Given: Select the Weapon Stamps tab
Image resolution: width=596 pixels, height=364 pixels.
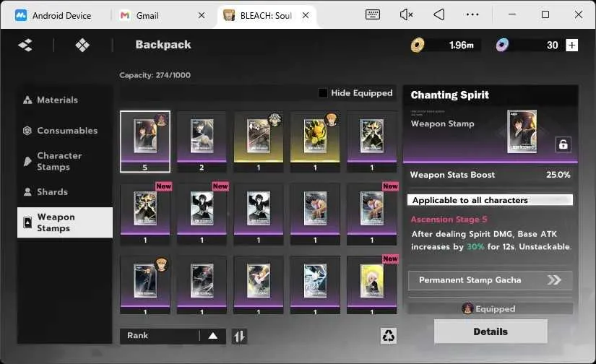Looking at the screenshot, I should pos(64,222).
